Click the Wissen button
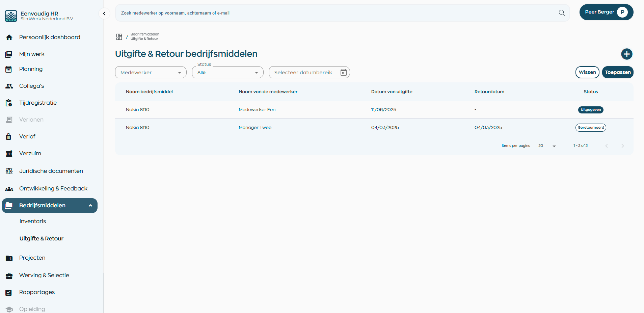644x313 pixels. 587,72
